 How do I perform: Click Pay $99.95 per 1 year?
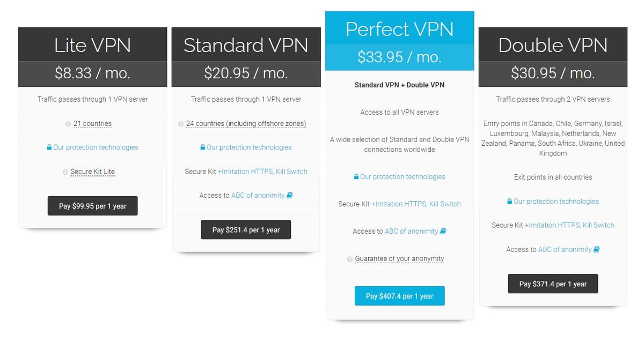coord(92,205)
